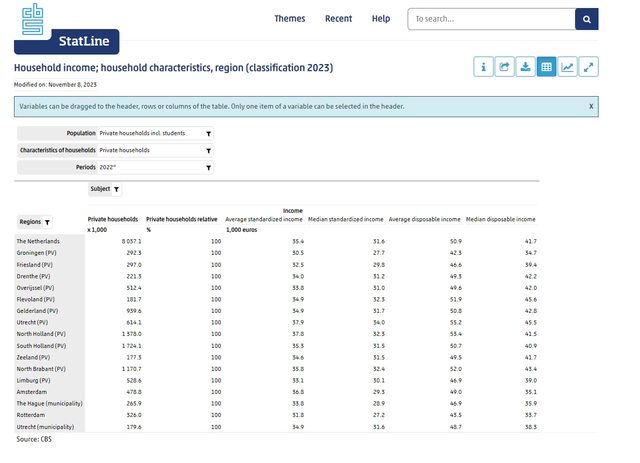Image resolution: width=640 pixels, height=463 pixels.
Task: Expand table to fullscreen
Action: point(589,67)
